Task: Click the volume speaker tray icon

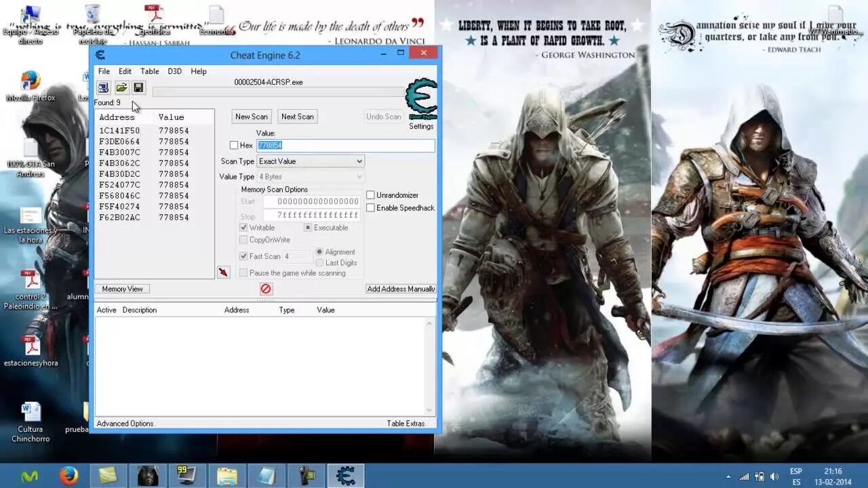Action: (x=774, y=476)
